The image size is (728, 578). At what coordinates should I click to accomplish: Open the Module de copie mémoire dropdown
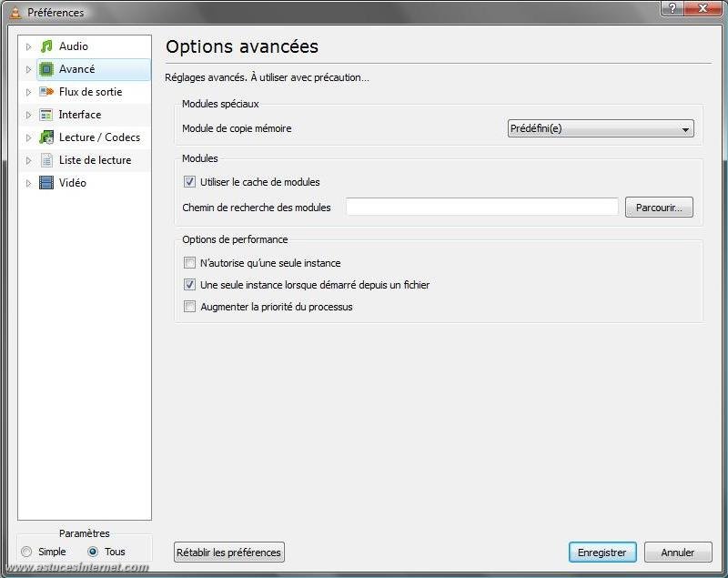pos(601,128)
